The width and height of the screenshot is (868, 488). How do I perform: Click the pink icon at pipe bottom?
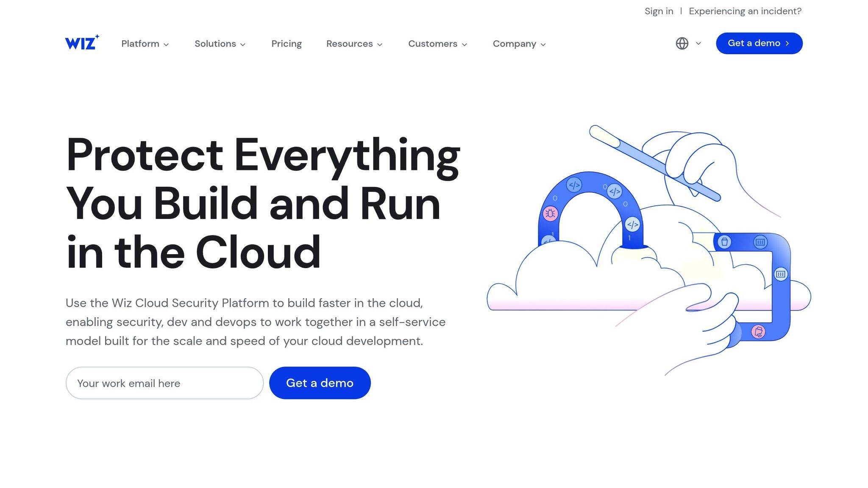point(758,331)
